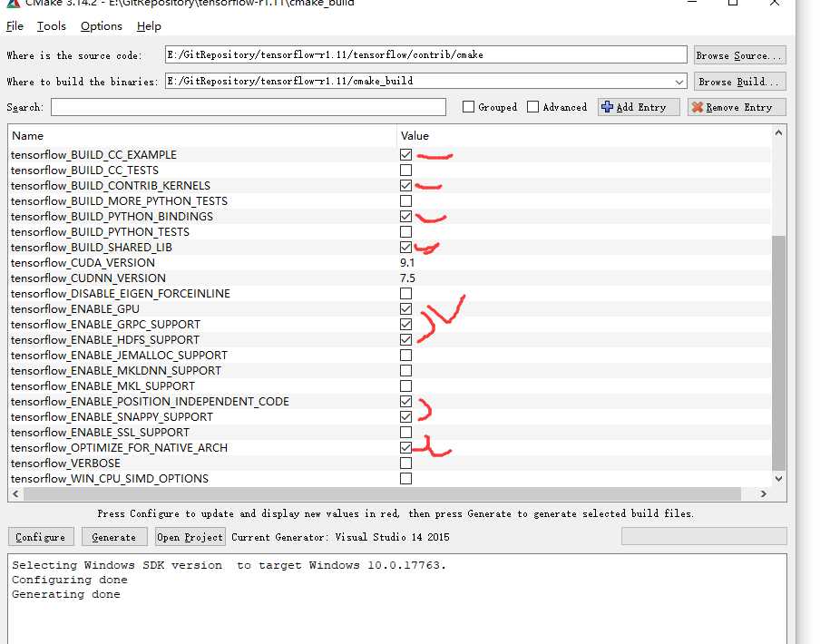Click horizontal scrollbar left arrow
Screen dimensions: 830x644
tap(16, 493)
